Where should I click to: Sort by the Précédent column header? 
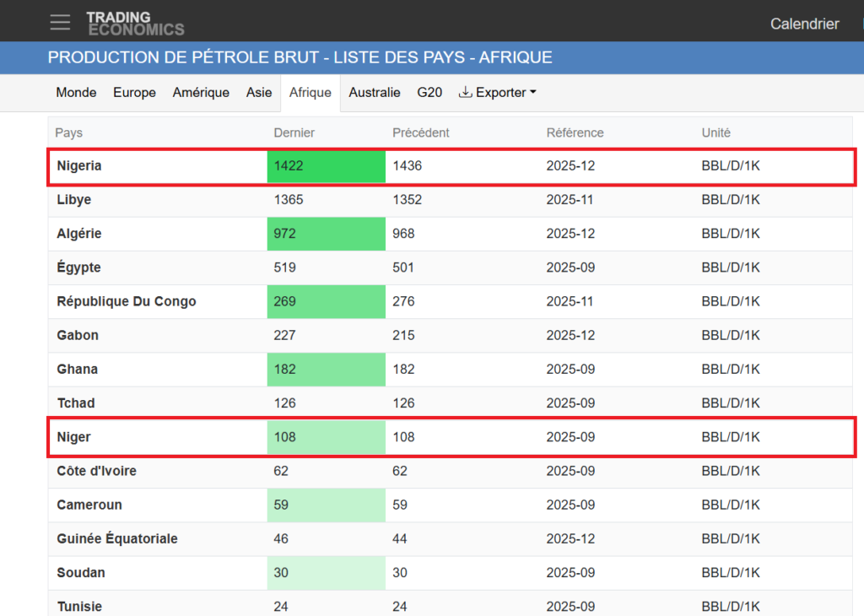tap(420, 132)
